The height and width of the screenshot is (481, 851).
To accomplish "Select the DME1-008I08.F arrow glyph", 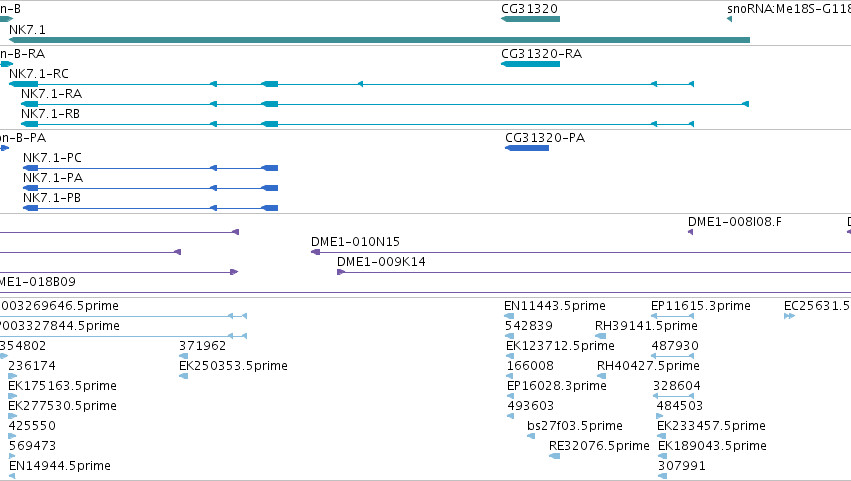I will [690, 232].
